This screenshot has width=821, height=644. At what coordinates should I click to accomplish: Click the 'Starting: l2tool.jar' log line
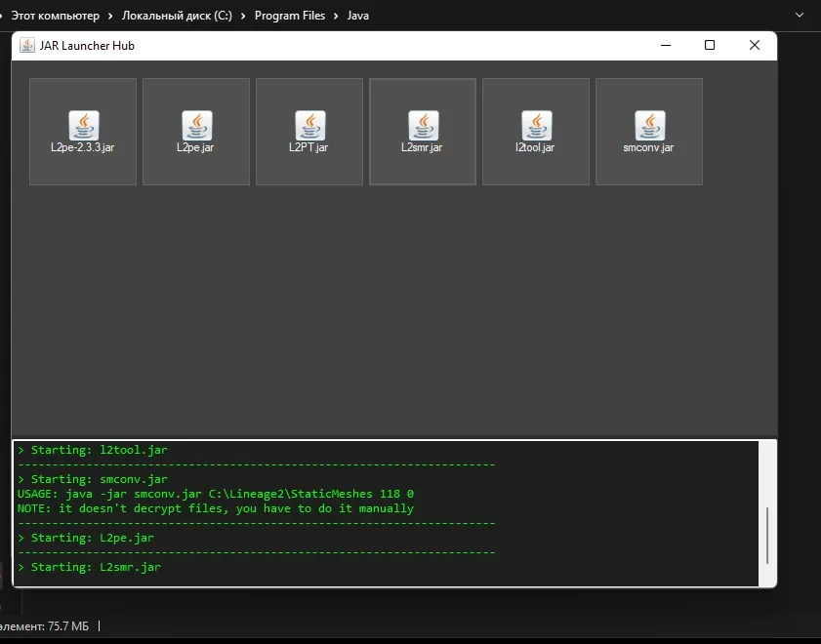click(x=93, y=450)
